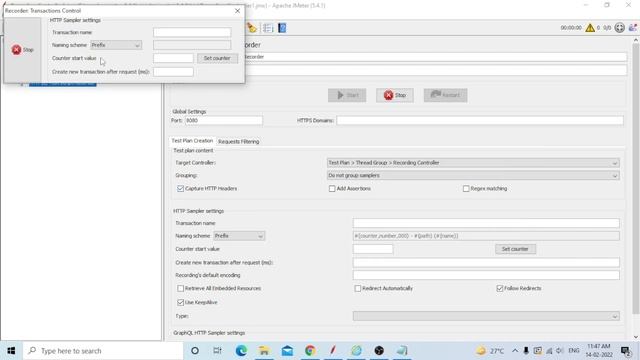Click the round thread status icon in toolbar
The image size is (640, 360).
pos(620,28)
